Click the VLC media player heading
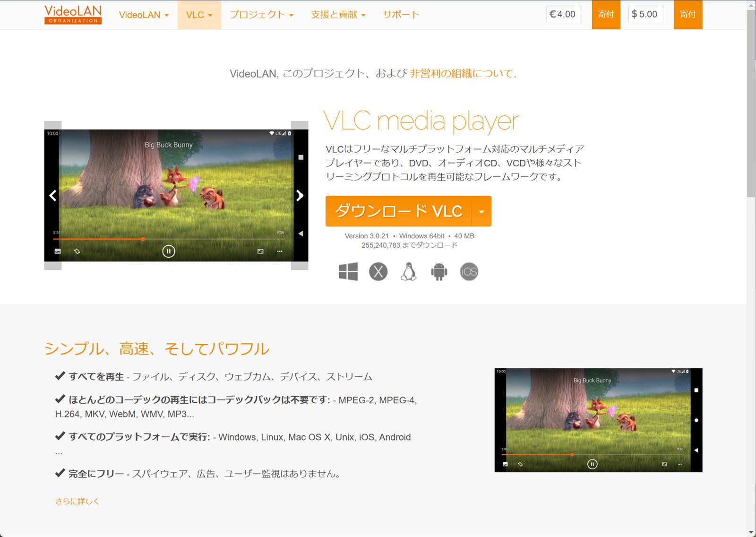This screenshot has width=756, height=537. 421,121
